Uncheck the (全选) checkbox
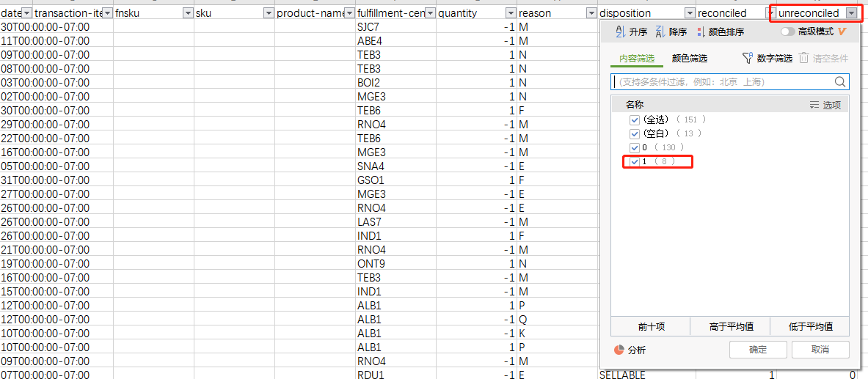This screenshot has width=868, height=379. tap(635, 119)
